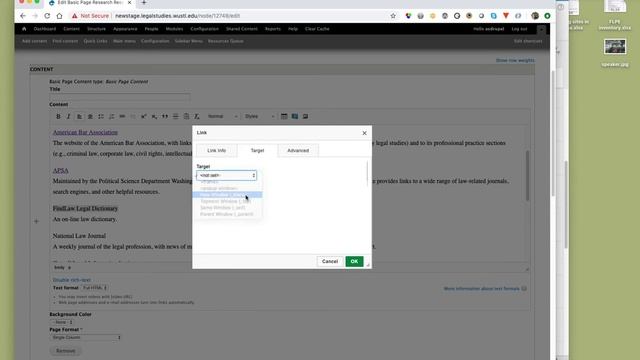The width and height of the screenshot is (640, 360).
Task: Open new browser tab with plus
Action: (x=144, y=3)
